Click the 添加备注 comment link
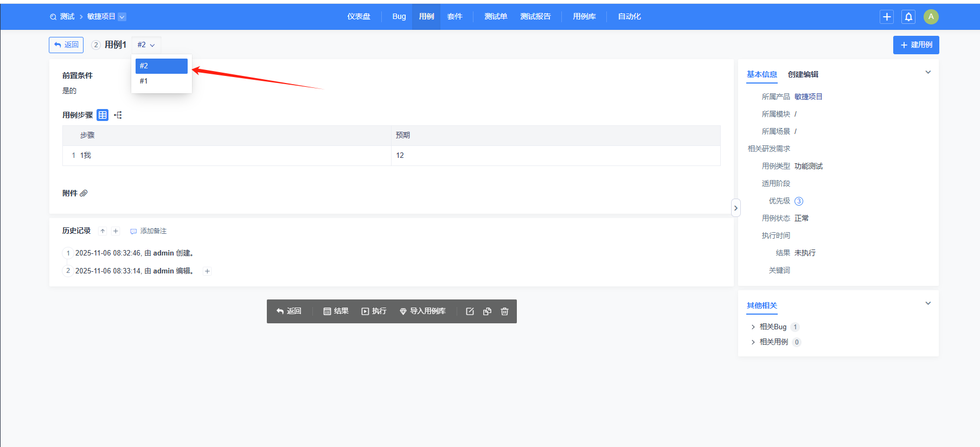This screenshot has width=980, height=447. click(x=149, y=231)
